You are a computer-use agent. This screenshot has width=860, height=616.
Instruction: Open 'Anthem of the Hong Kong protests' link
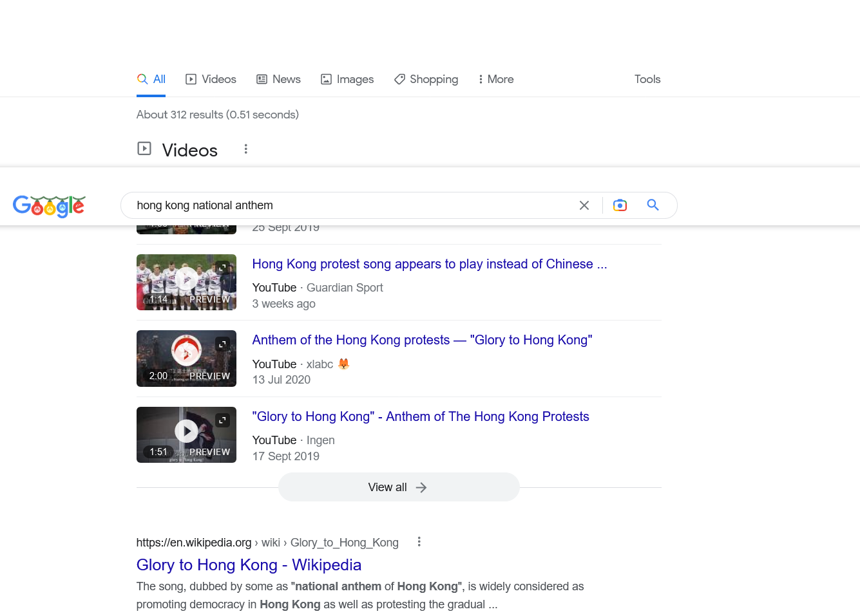pyautogui.click(x=422, y=340)
